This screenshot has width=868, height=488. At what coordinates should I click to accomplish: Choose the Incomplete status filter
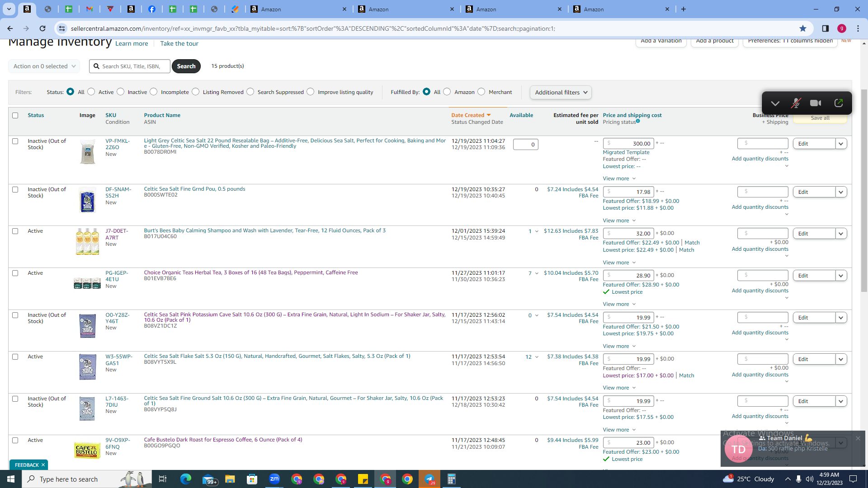[x=154, y=92]
